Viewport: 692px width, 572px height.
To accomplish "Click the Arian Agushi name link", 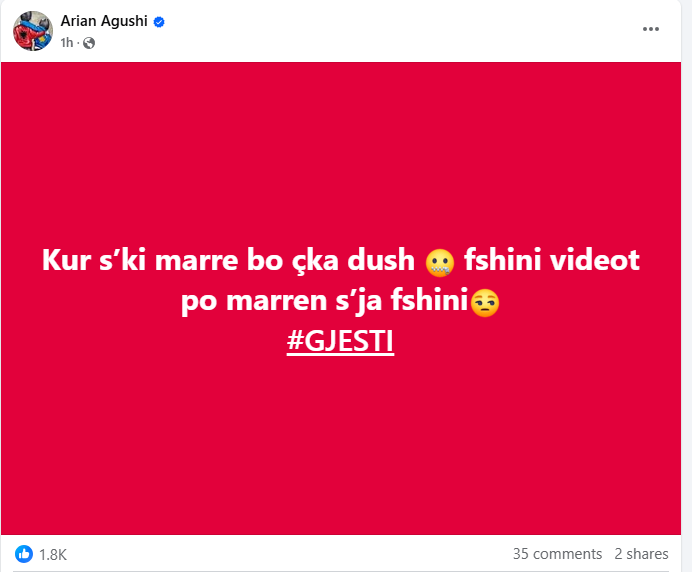I will pyautogui.click(x=104, y=21).
